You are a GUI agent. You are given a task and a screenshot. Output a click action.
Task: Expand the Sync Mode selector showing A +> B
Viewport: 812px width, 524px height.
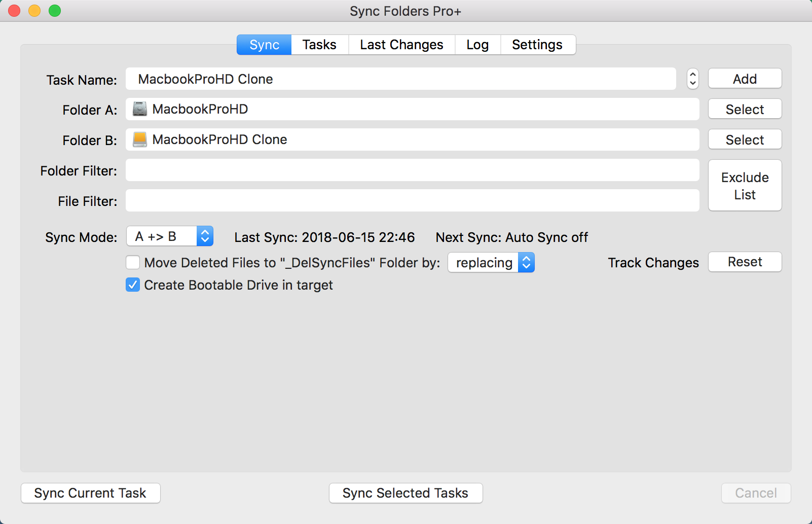[x=204, y=236]
